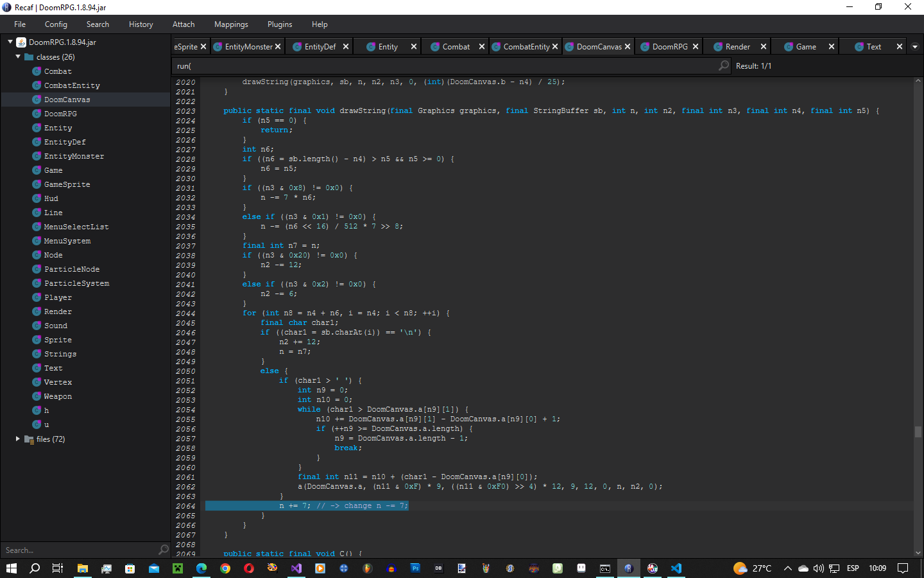924x578 pixels.
Task: Open Chrome from the taskbar
Action: pyautogui.click(x=225, y=568)
